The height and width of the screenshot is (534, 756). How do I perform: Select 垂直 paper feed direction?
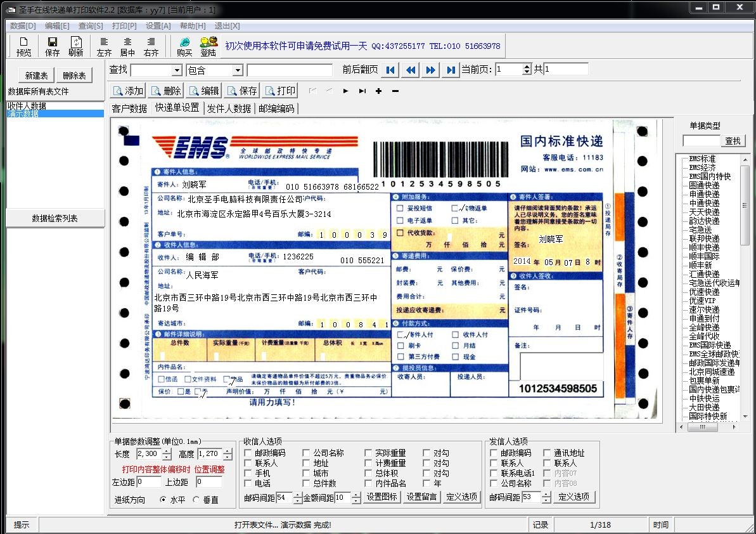click(196, 500)
